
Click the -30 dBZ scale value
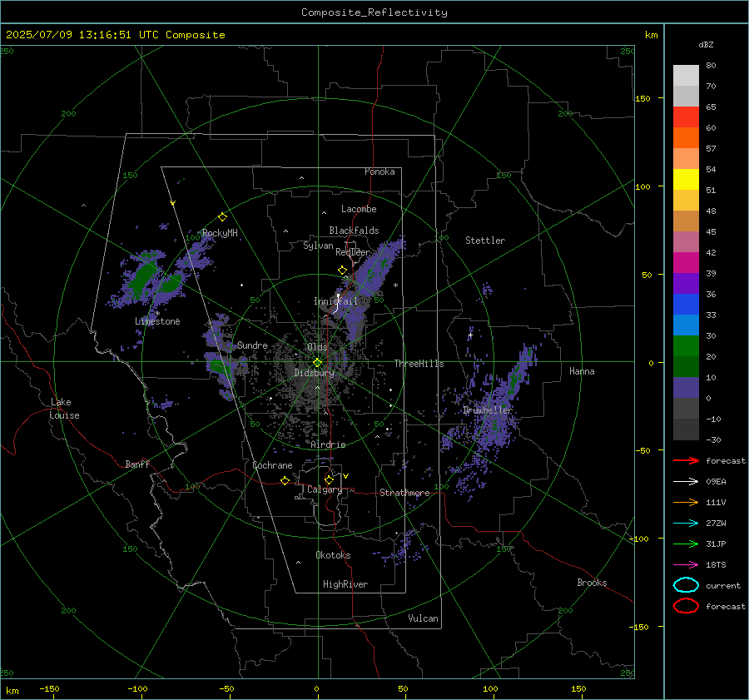click(713, 439)
